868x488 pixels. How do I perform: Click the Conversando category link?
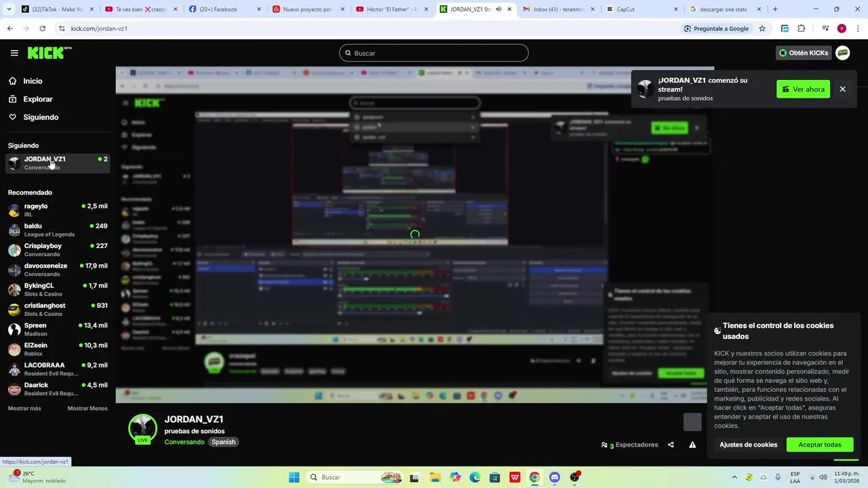tap(184, 442)
